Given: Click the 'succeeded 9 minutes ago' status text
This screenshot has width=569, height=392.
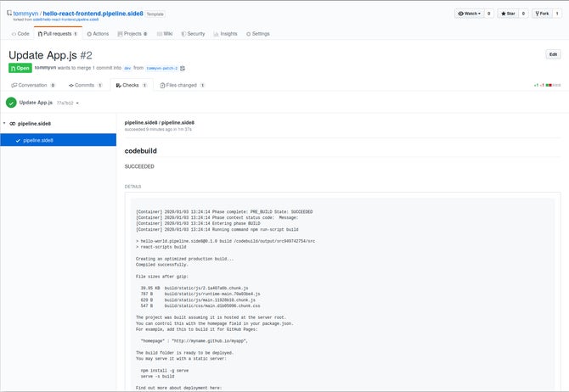Looking at the screenshot, I should tap(158, 129).
